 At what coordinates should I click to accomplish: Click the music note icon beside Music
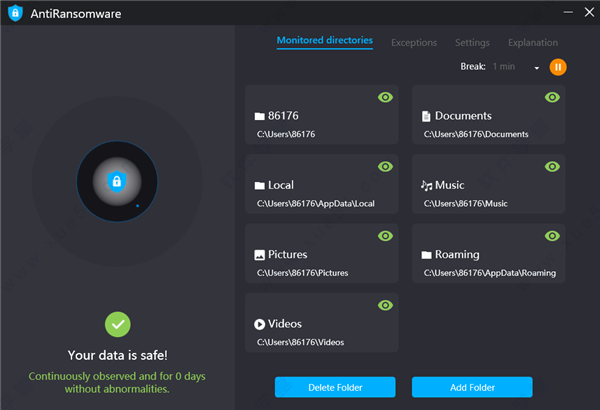point(426,185)
